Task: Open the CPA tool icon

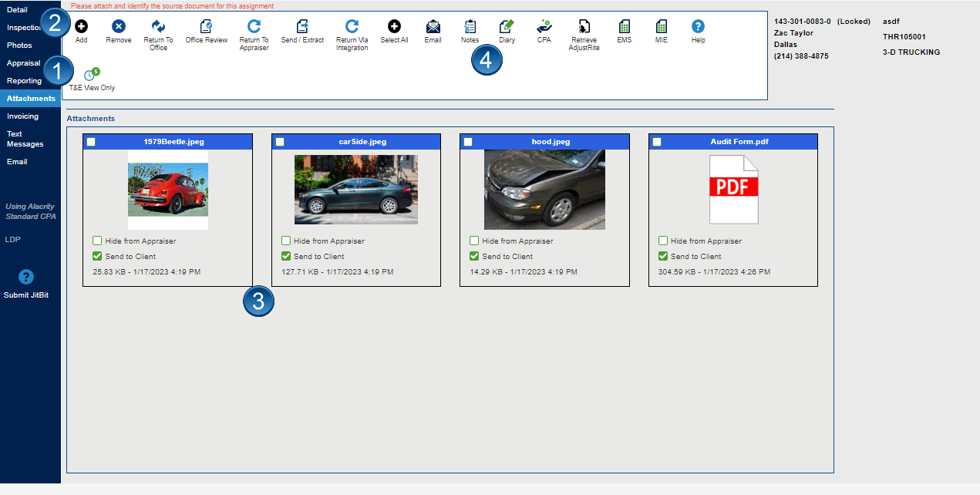Action: tap(543, 25)
